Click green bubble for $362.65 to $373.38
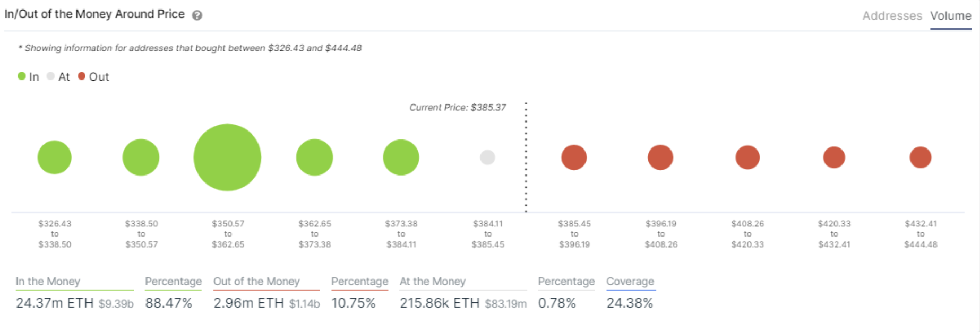This screenshot has width=980, height=332. [x=314, y=158]
